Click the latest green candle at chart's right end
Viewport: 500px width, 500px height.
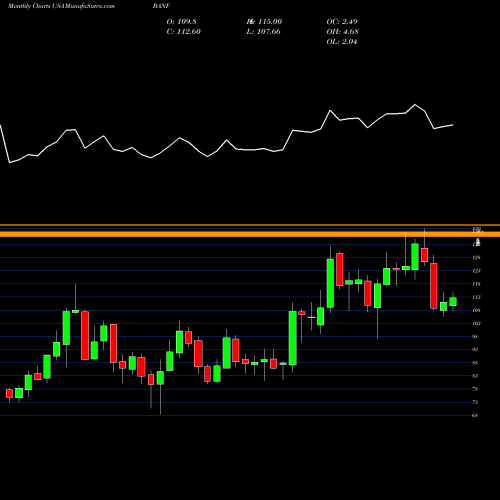453,301
